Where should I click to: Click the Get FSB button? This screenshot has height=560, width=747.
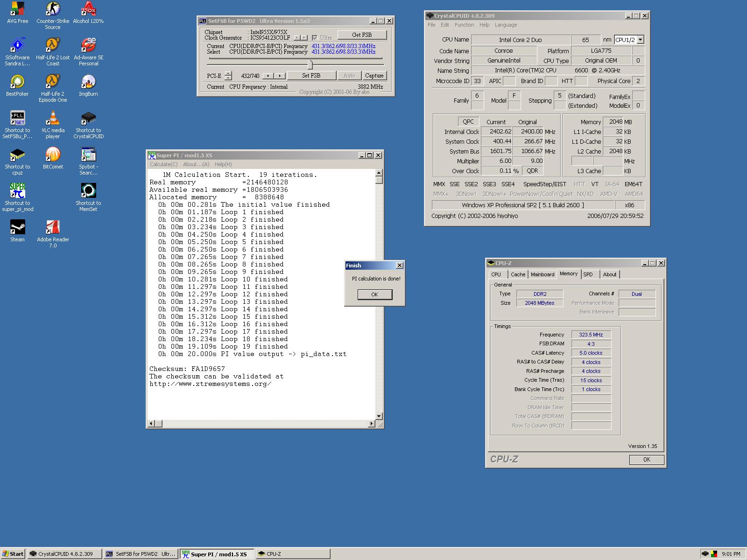pyautogui.click(x=362, y=35)
